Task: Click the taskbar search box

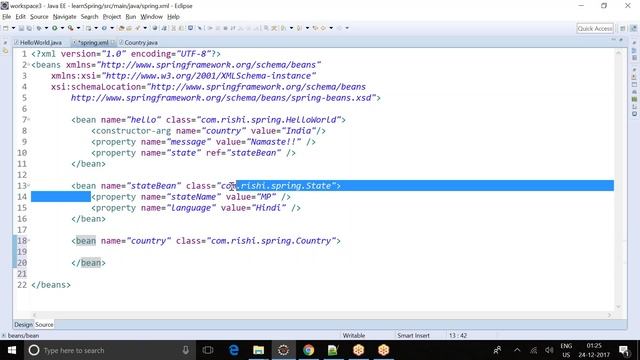Action: (x=110, y=350)
